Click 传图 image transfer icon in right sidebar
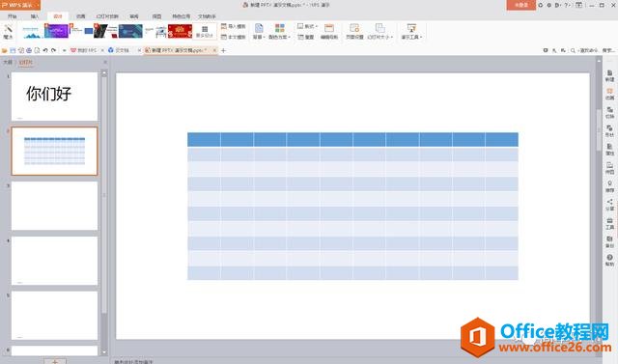The width and height of the screenshot is (618, 364). 609,168
